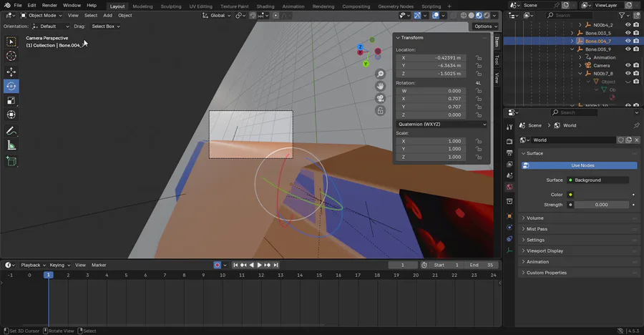Open the World properties tab icon
644x335 pixels.
pos(509,187)
